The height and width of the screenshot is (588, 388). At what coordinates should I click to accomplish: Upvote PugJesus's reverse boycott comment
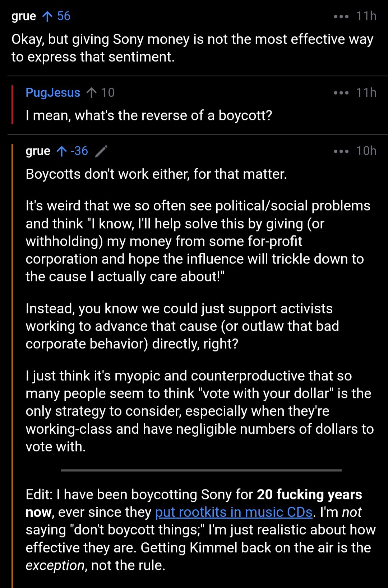[91, 93]
